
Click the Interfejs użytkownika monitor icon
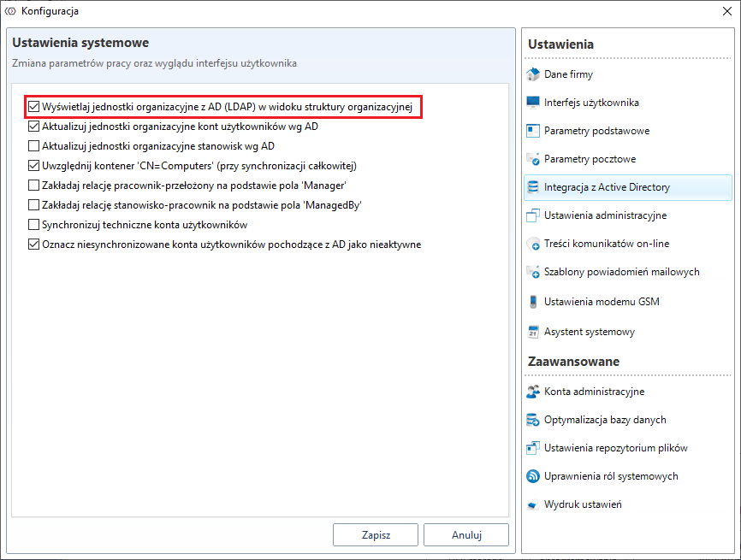coord(532,103)
